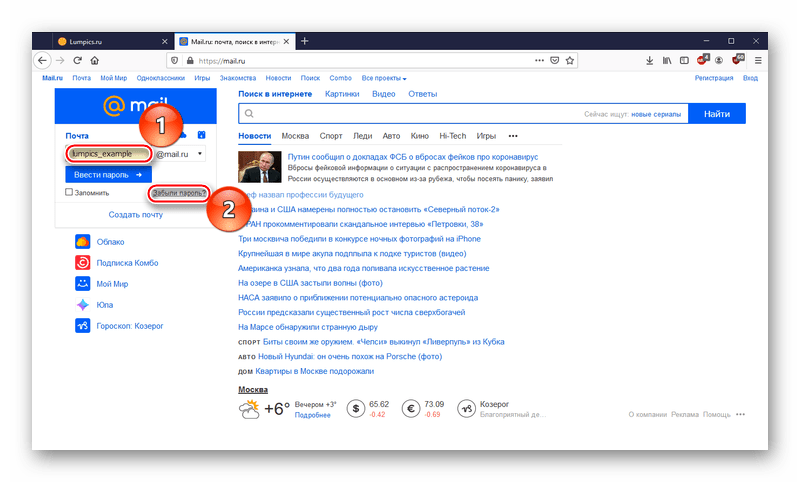This screenshot has width=800, height=482.
Task: Select the Картинки search tab
Action: [x=342, y=94]
